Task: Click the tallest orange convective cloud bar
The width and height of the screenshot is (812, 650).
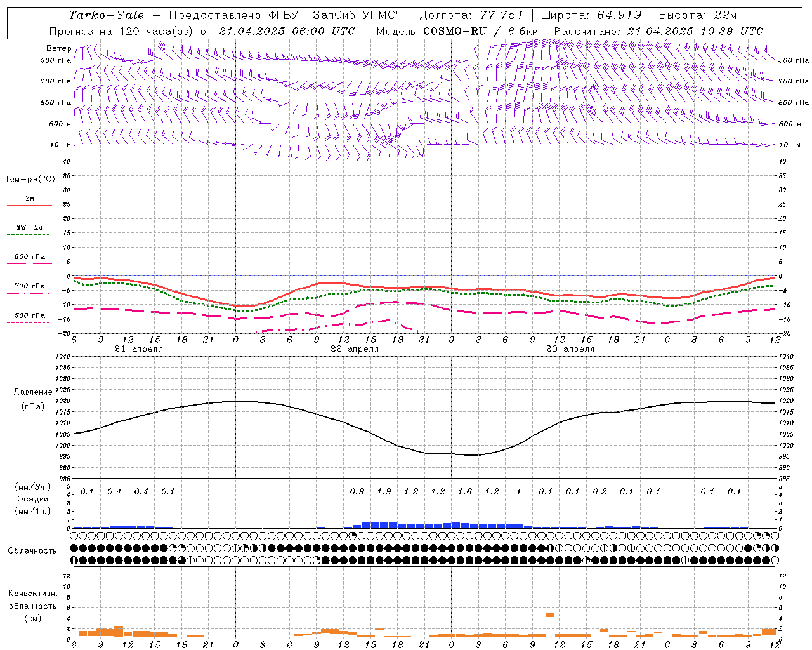Action: [x=550, y=614]
